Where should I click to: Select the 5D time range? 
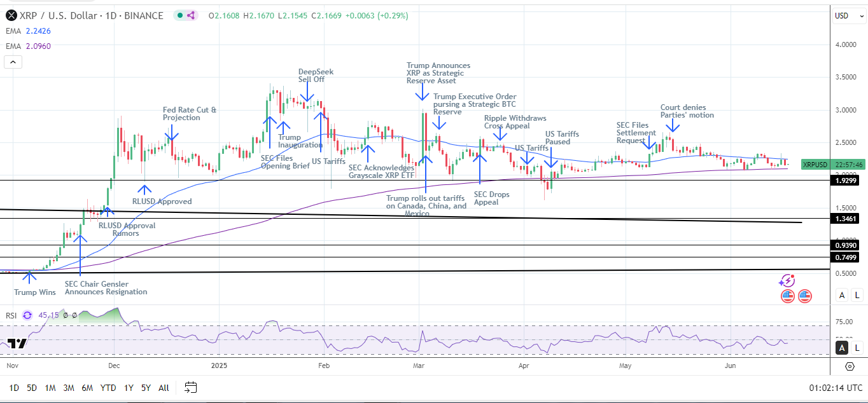tap(32, 387)
